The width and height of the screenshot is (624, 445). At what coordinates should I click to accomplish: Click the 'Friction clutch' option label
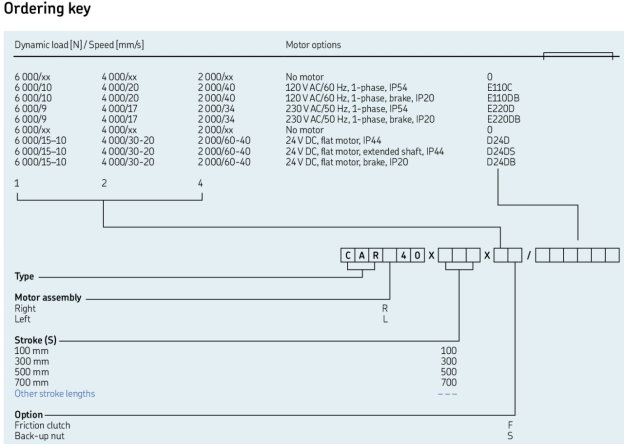pyautogui.click(x=42, y=425)
